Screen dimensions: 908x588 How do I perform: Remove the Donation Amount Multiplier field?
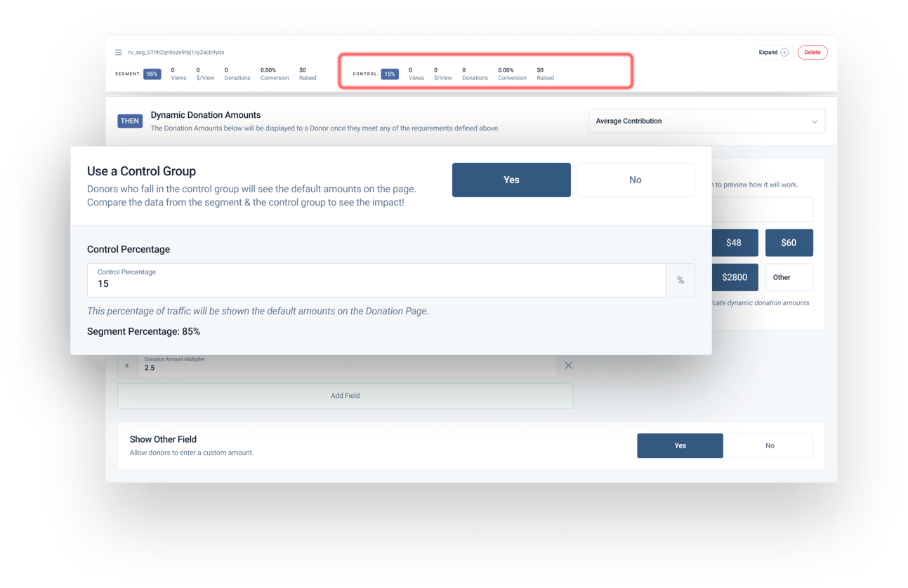pos(568,366)
